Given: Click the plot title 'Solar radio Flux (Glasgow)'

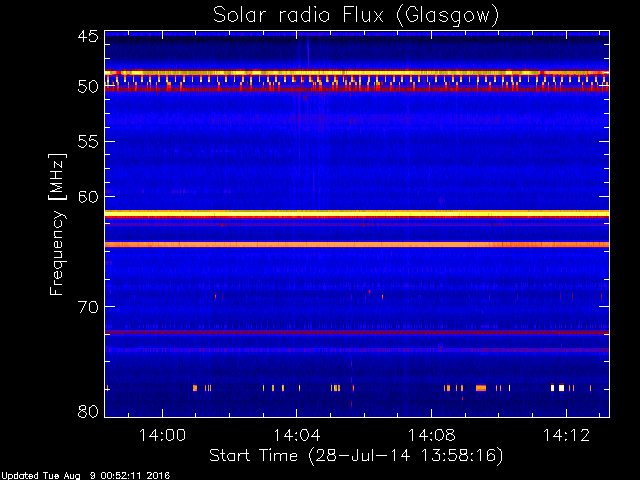Looking at the screenshot, I should [x=356, y=16].
